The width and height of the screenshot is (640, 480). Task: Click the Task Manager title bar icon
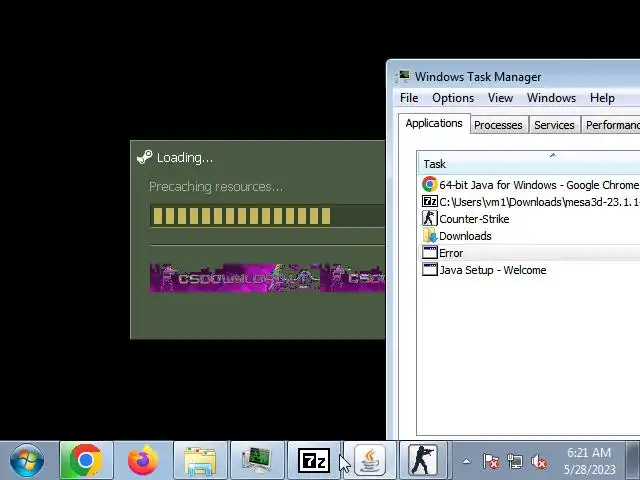click(x=404, y=76)
